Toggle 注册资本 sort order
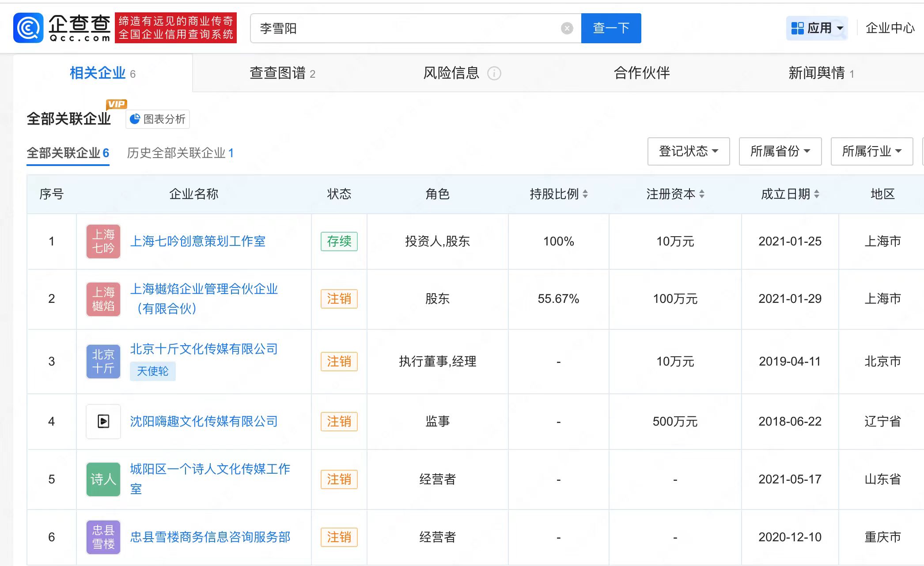924x566 pixels. (702, 194)
